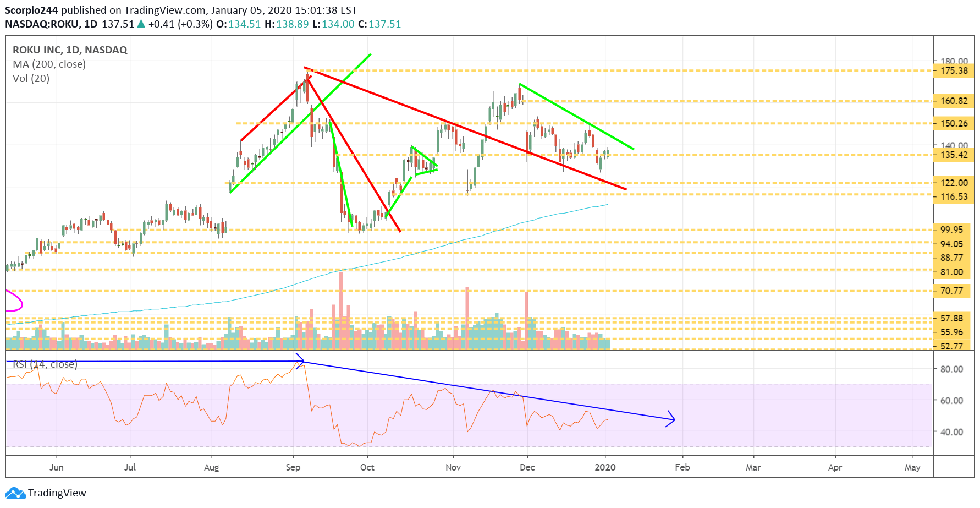This screenshot has width=980, height=508.
Task: Click the Feb label on time axis
Action: [x=682, y=467]
